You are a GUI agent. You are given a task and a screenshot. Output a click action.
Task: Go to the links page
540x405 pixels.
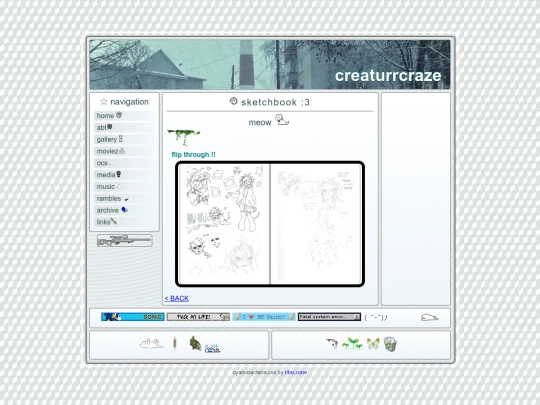pyautogui.click(x=124, y=222)
